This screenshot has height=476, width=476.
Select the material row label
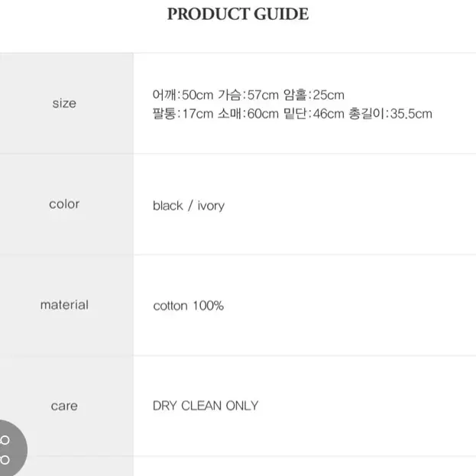coord(64,305)
